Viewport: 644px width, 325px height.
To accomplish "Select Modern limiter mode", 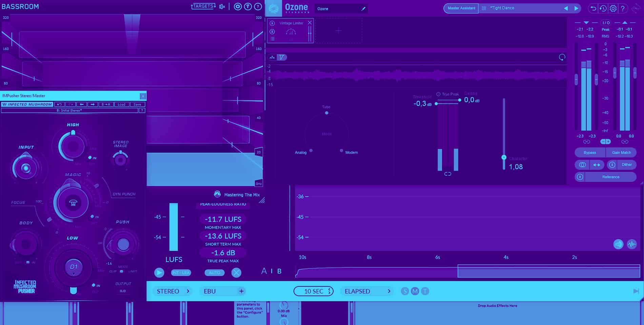I will 341,151.
